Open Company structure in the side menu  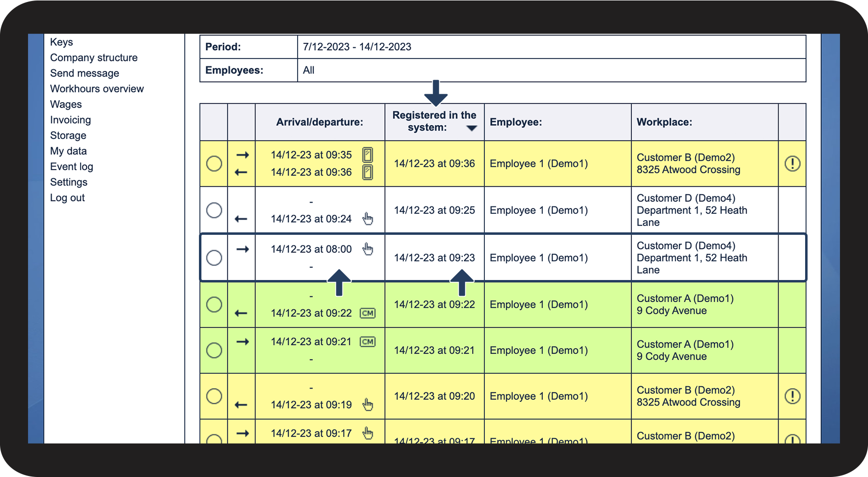point(94,57)
